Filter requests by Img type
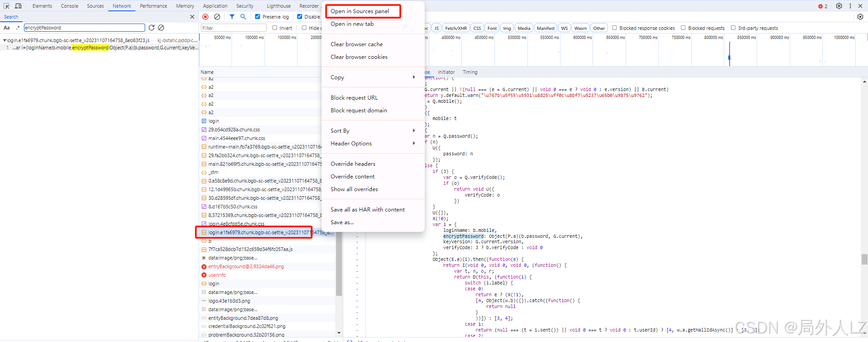This screenshot has height=342, width=868. click(x=507, y=28)
